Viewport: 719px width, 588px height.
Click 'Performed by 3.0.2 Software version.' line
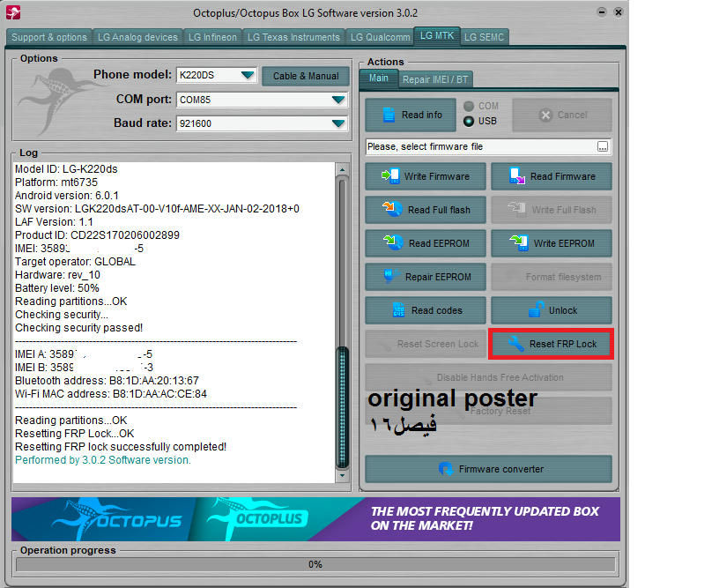coord(103,460)
